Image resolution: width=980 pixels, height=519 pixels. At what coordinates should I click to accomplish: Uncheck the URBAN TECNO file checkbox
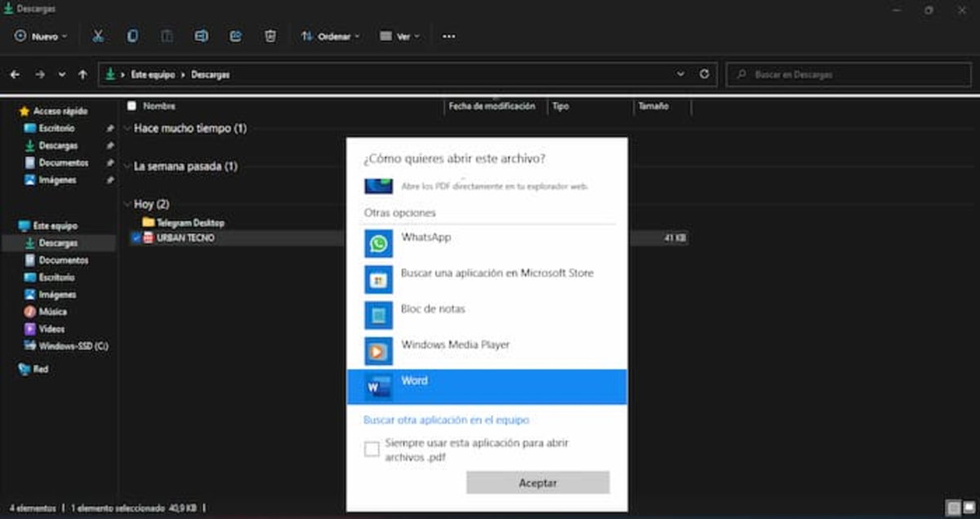[136, 238]
